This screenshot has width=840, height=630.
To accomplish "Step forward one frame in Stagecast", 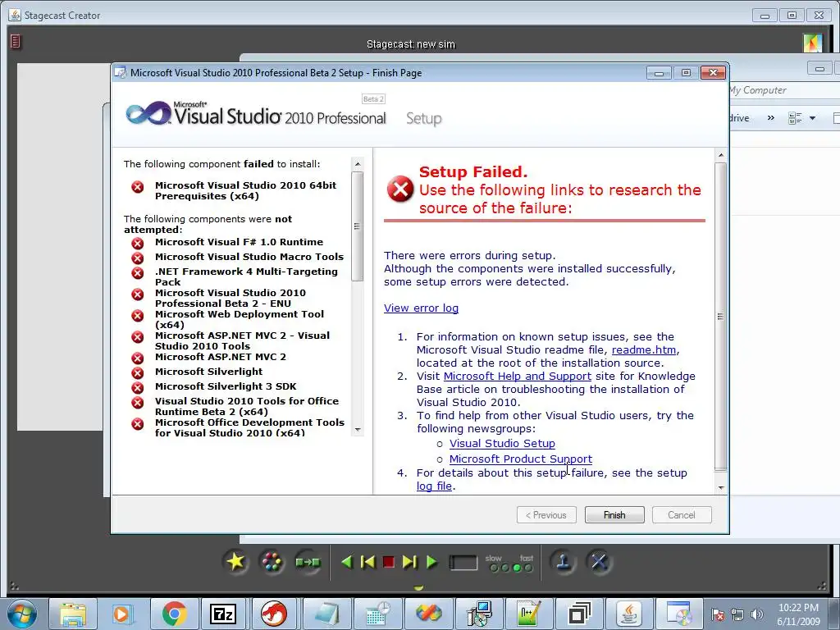I will click(x=409, y=562).
